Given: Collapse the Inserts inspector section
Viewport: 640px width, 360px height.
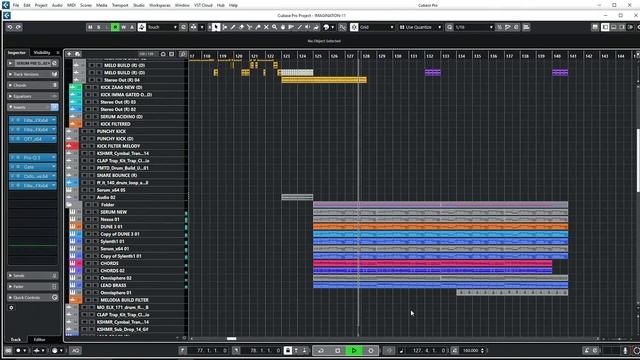Looking at the screenshot, I should 33,107.
